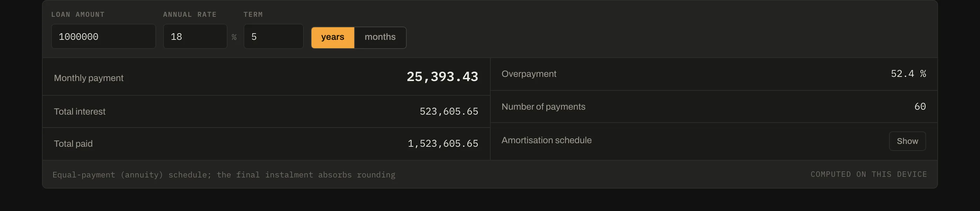Click the percent sign after Annual Rate
Screen dimensions: 980x211
click(234, 37)
